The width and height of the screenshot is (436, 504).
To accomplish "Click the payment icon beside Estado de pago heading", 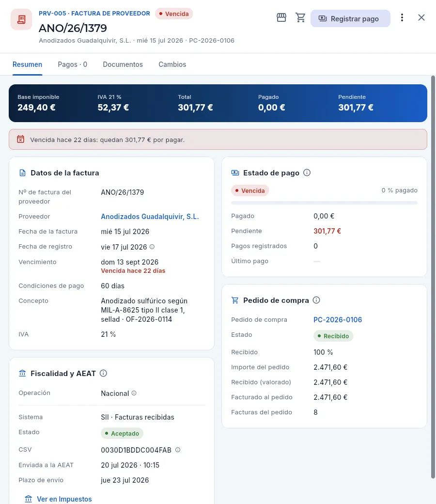I will point(235,173).
